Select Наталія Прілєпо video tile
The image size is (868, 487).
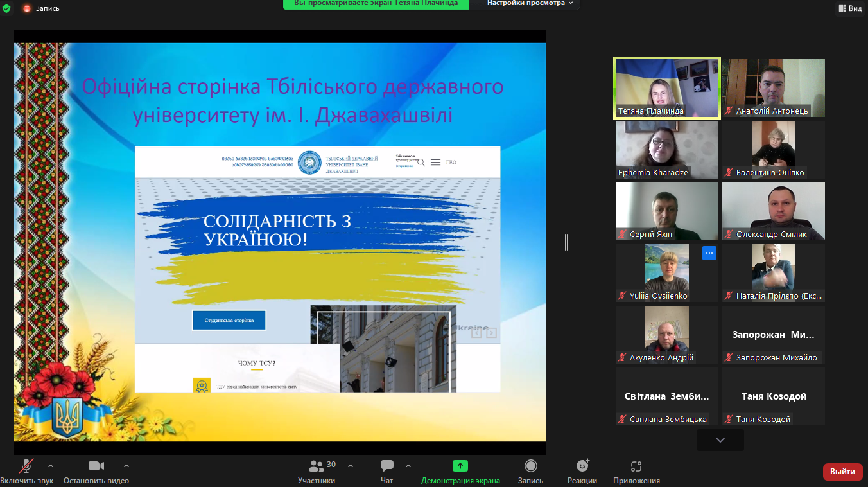pos(774,273)
